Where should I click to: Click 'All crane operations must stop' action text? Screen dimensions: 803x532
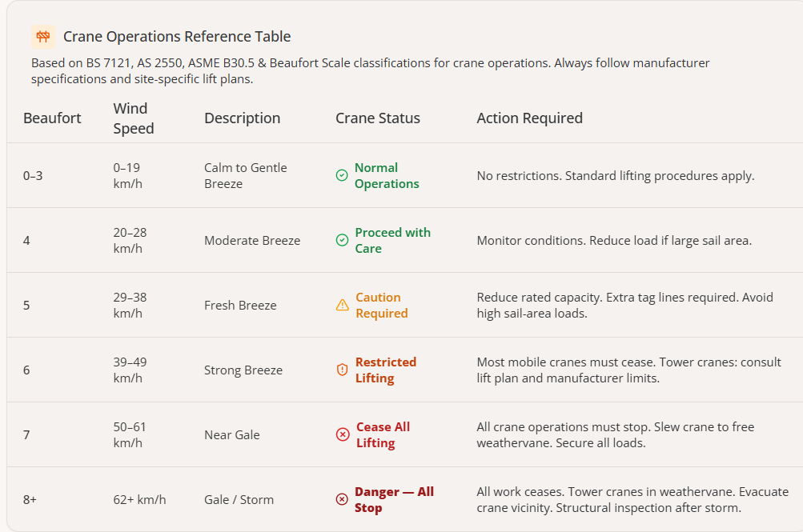(x=616, y=435)
